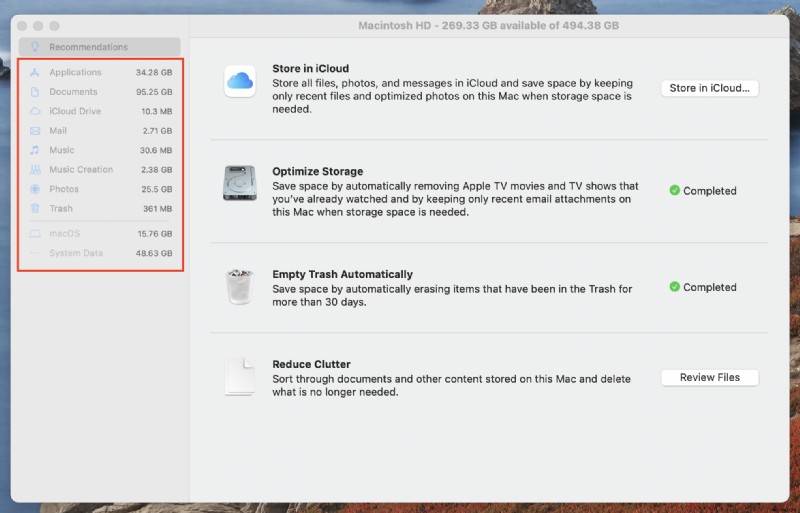800x513 pixels.
Task: Click the 34.28 GB size value
Action: pos(154,72)
